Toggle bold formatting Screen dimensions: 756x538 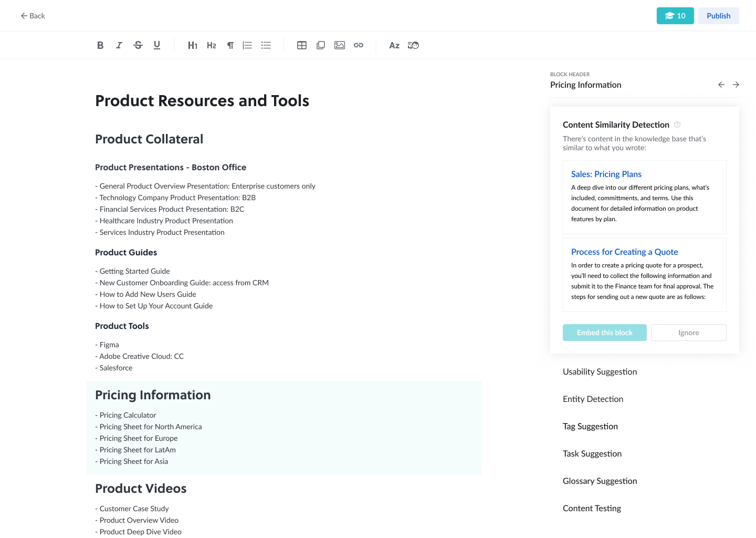(x=100, y=45)
